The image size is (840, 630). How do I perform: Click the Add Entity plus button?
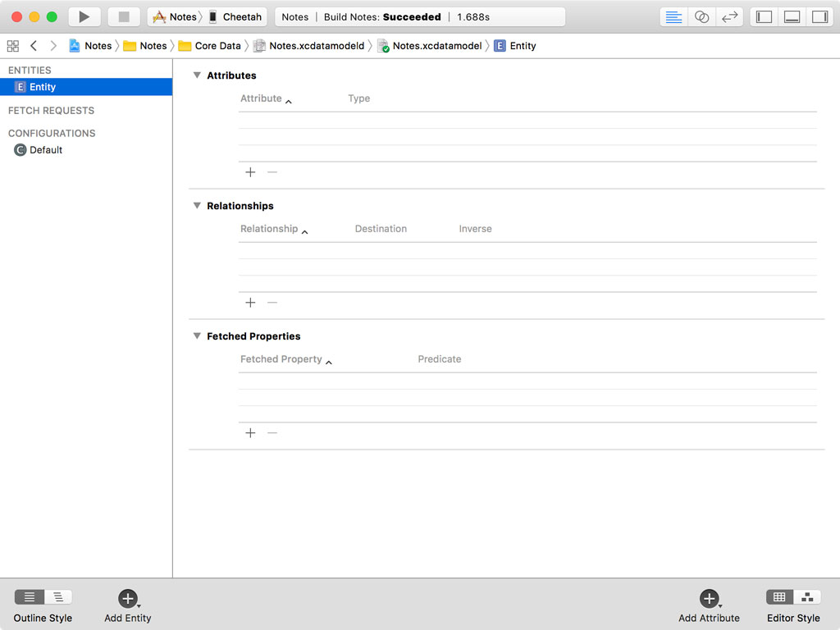[127, 598]
